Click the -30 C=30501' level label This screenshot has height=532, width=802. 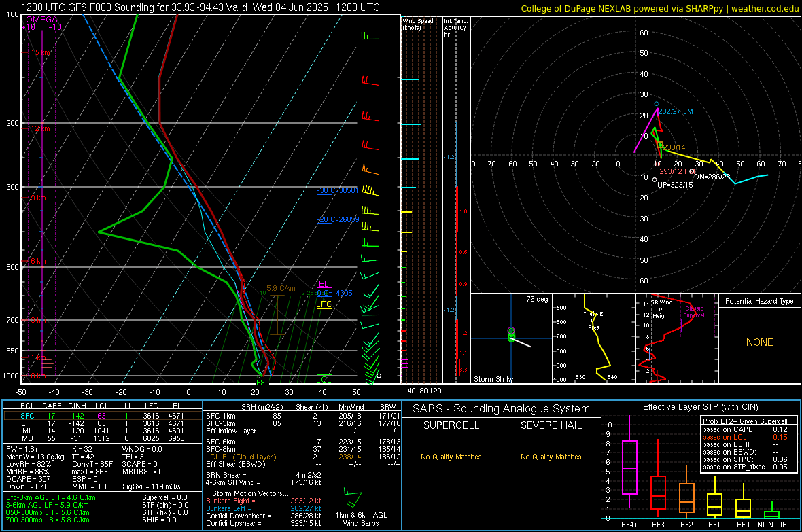tap(338, 190)
